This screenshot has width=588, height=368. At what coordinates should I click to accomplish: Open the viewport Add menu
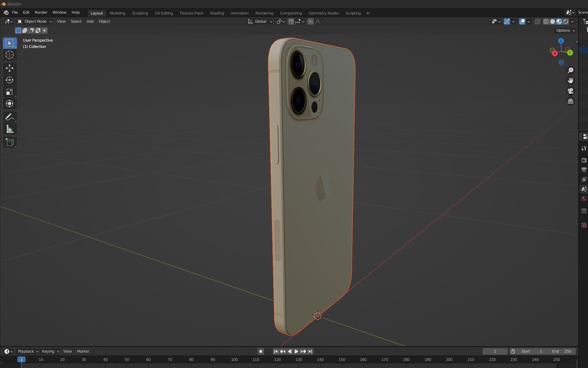tap(90, 21)
